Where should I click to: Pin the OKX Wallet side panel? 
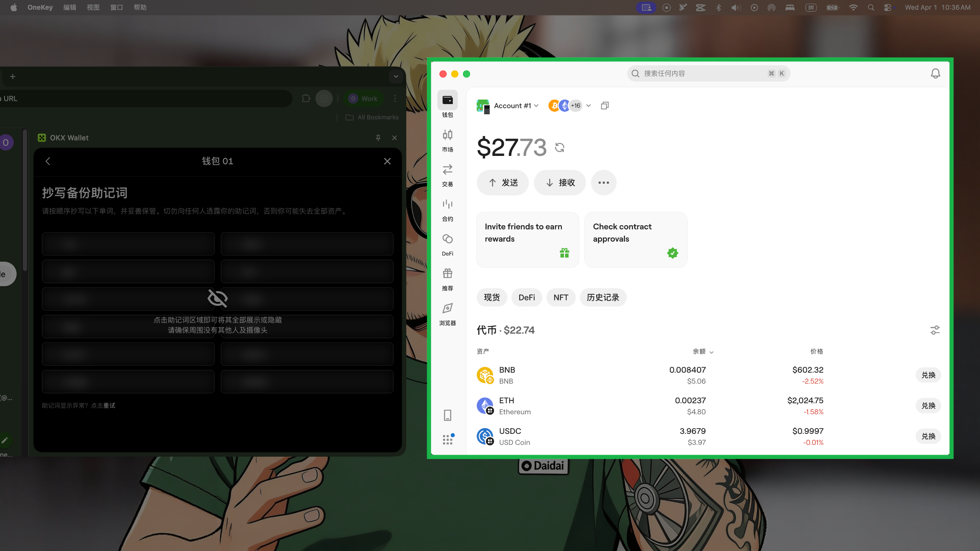click(x=378, y=138)
